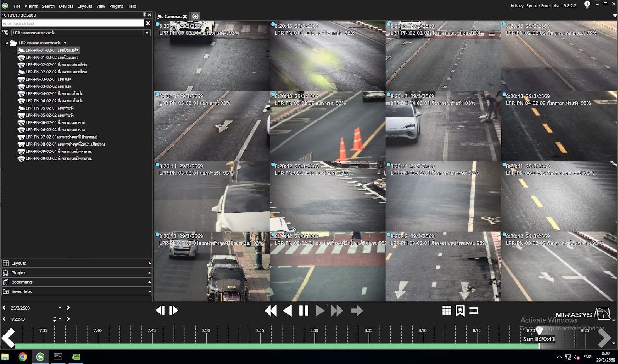
Task: Open the grid layout selector icon
Action: pyautogui.click(x=447, y=310)
